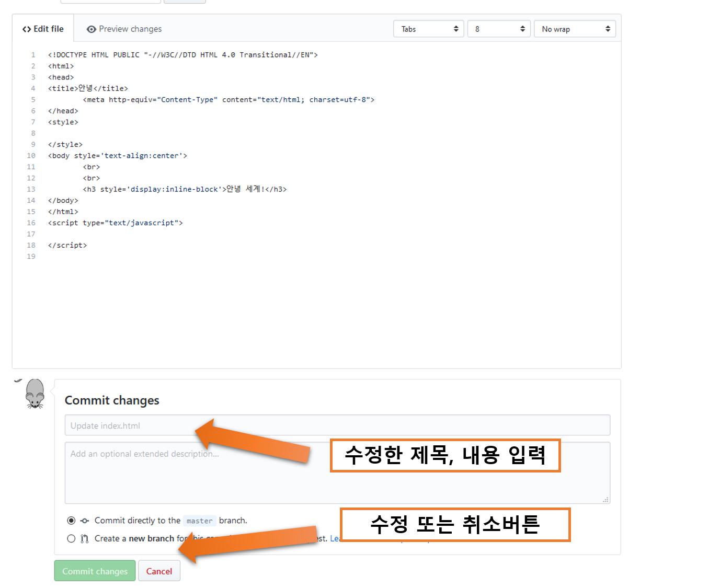Select 'Commit directly to the master branch' radio
The height and width of the screenshot is (588, 720).
71,521
